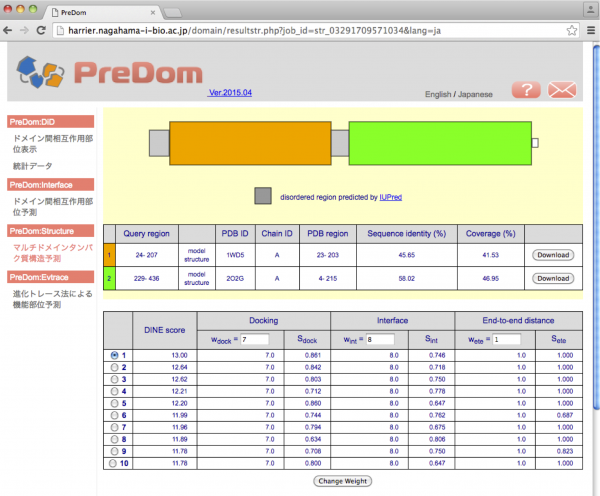
Task: Select radio button for result 5
Action: click(115, 400)
